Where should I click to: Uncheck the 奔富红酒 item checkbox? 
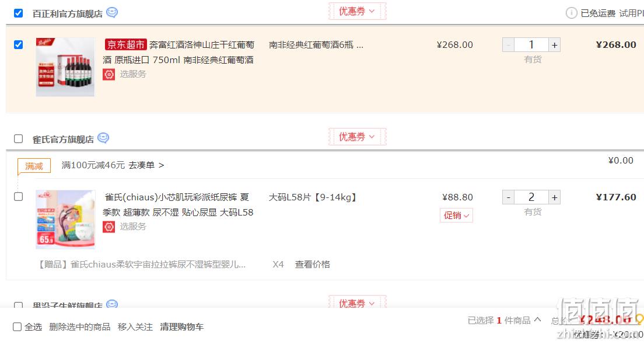[19, 44]
